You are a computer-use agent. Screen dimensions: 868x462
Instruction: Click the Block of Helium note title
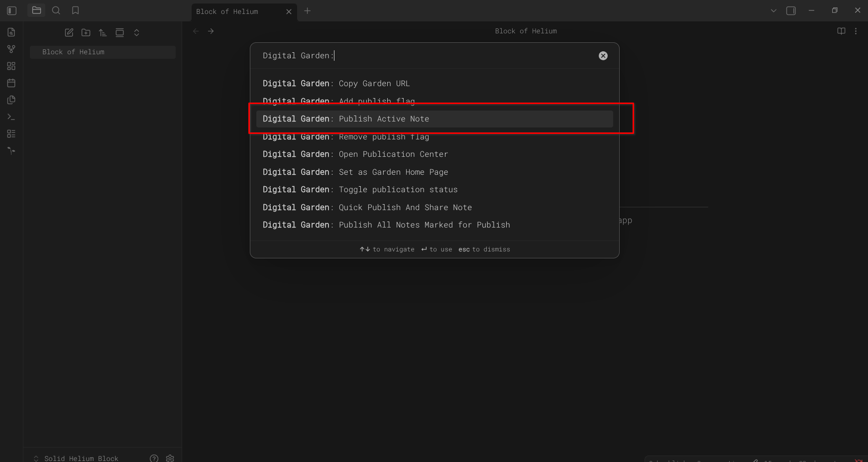(x=526, y=31)
